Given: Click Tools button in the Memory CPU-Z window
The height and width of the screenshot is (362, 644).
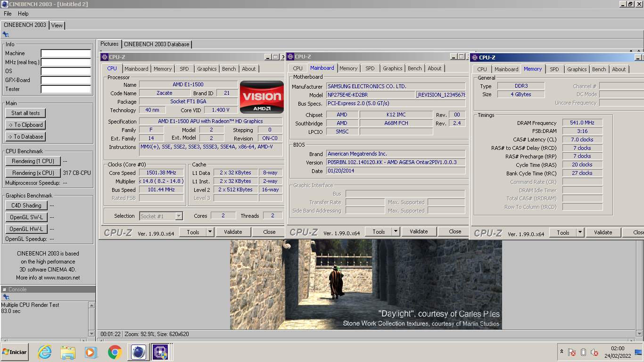Looking at the screenshot, I should [x=563, y=232].
